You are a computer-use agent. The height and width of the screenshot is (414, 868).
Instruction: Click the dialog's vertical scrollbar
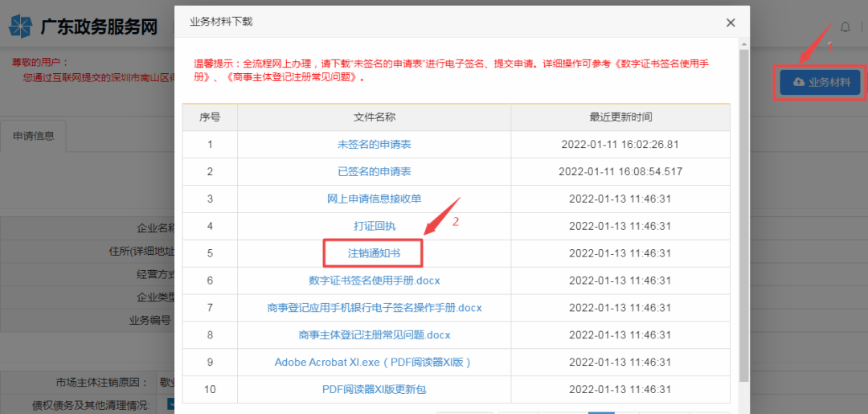[744, 216]
